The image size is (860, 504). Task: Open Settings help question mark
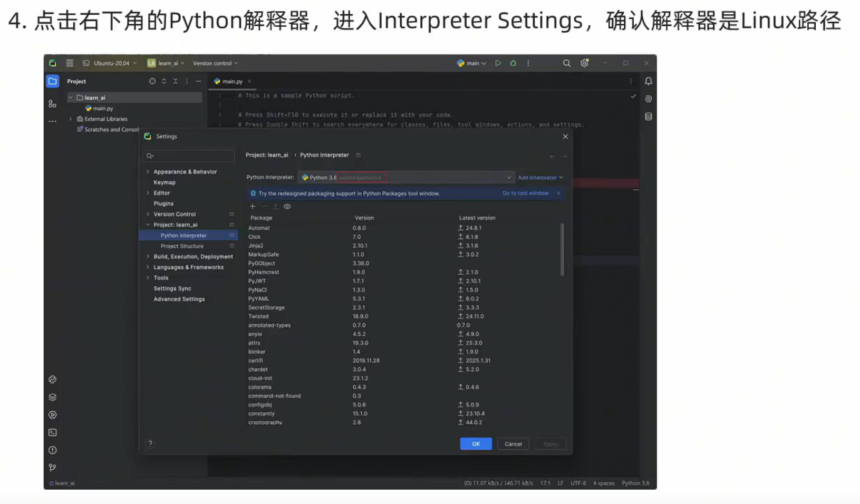tap(150, 444)
